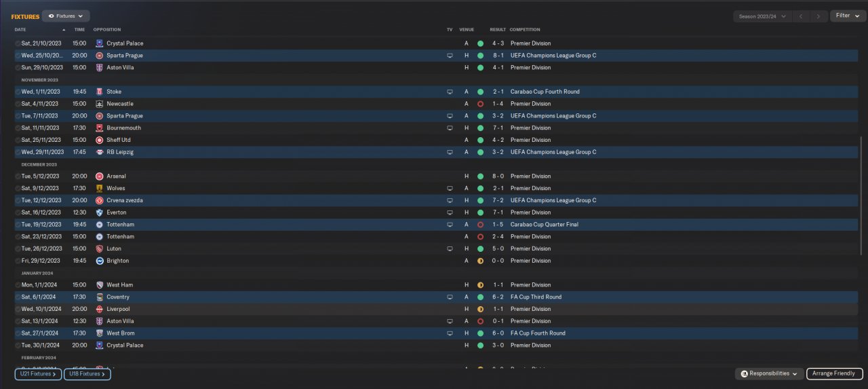Open the Fixtures view dropdown
Viewport: 868px width, 389px height.
pos(66,16)
